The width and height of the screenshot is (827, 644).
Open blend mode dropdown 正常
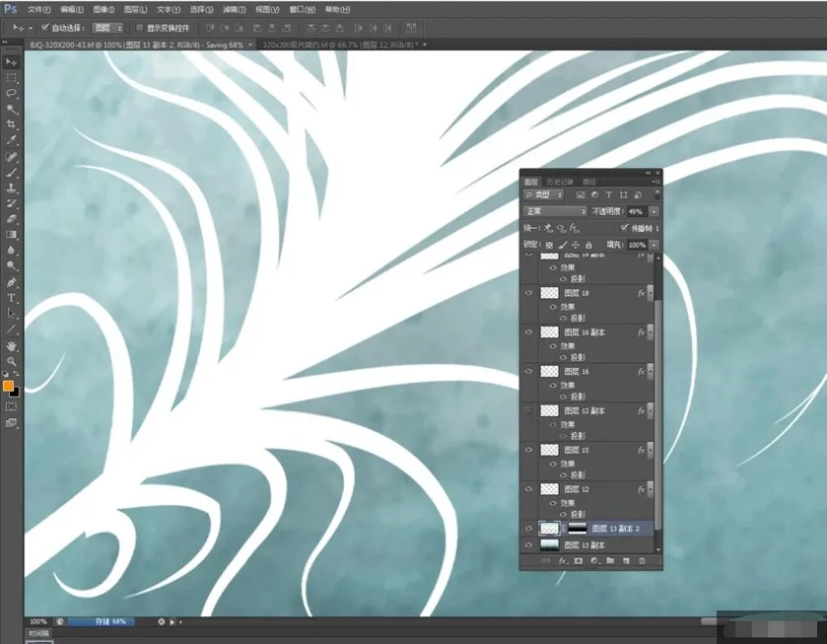[x=556, y=212]
